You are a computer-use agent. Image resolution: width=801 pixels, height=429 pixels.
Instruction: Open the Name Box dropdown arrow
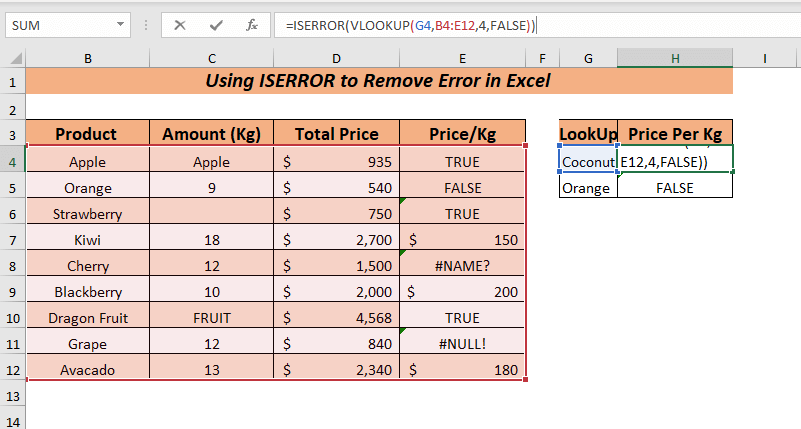119,25
